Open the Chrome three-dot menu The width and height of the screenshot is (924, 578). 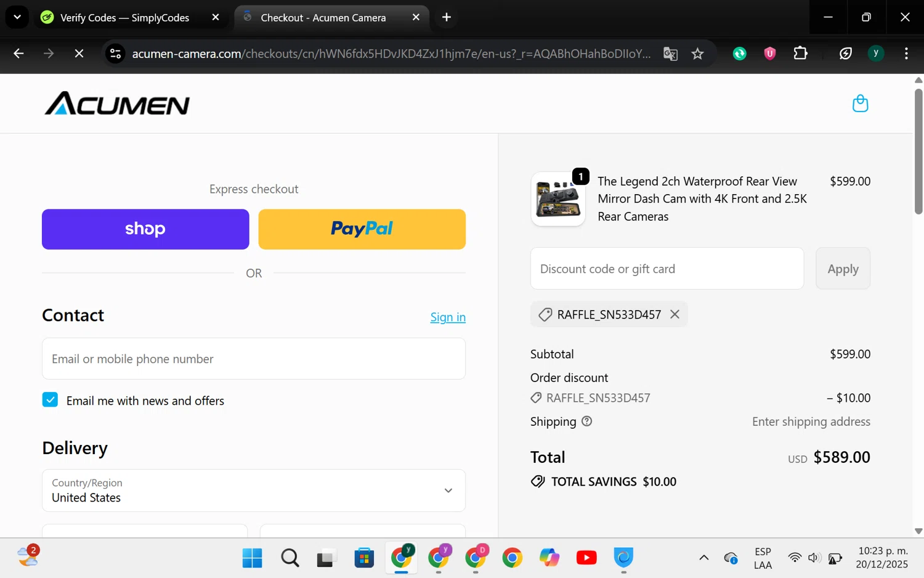click(906, 54)
